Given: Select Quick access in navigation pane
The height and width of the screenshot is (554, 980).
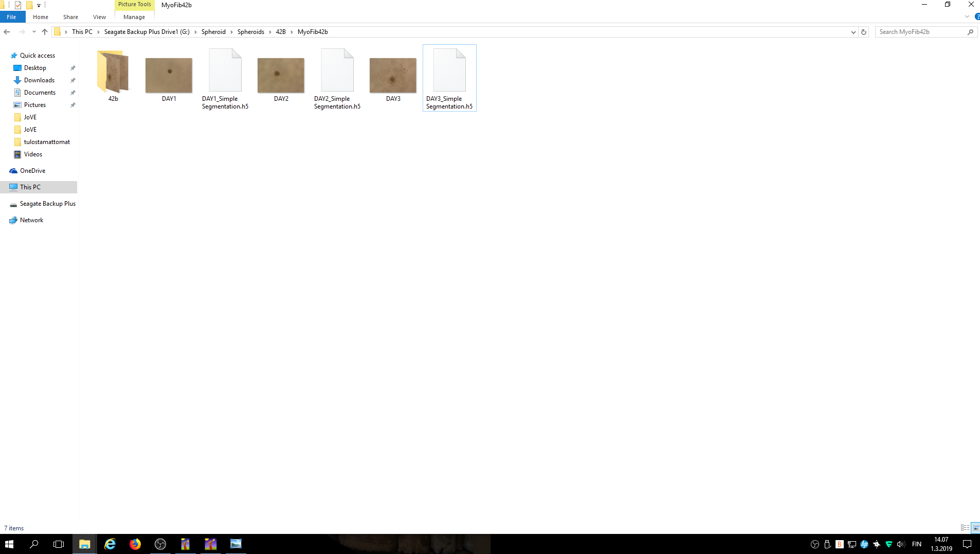Looking at the screenshot, I should click(x=38, y=56).
